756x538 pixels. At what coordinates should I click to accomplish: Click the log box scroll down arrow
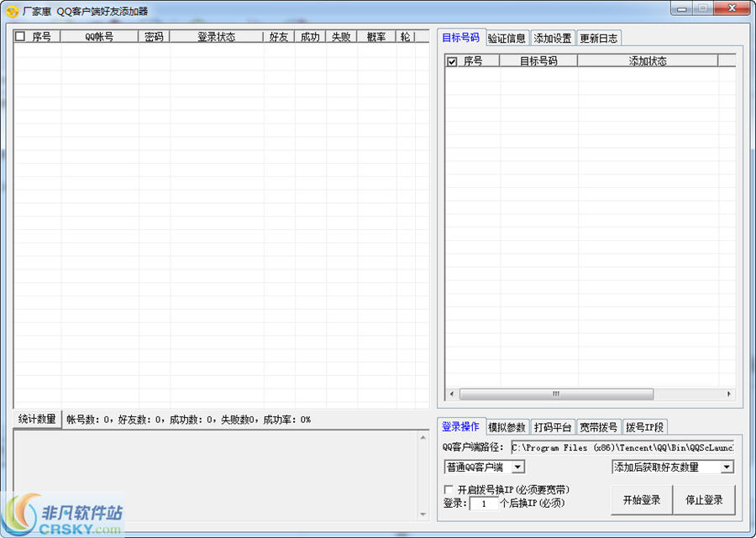tap(423, 514)
